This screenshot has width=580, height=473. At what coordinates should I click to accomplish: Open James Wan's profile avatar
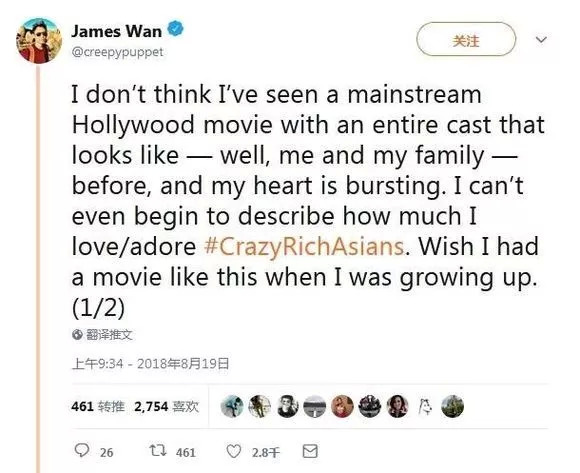click(39, 41)
